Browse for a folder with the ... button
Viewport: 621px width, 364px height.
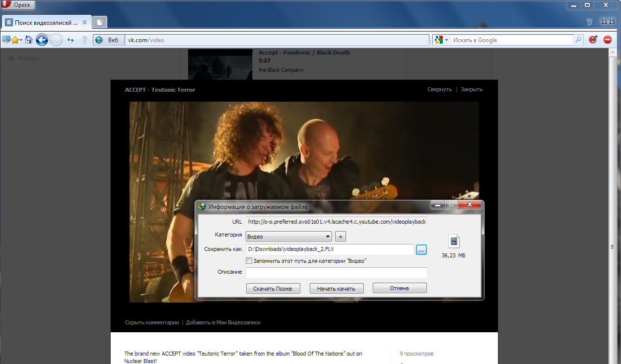421,250
